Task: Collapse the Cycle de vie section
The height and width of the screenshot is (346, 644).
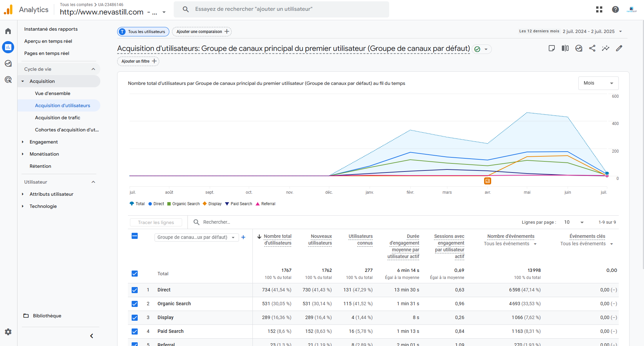Action: coord(93,69)
